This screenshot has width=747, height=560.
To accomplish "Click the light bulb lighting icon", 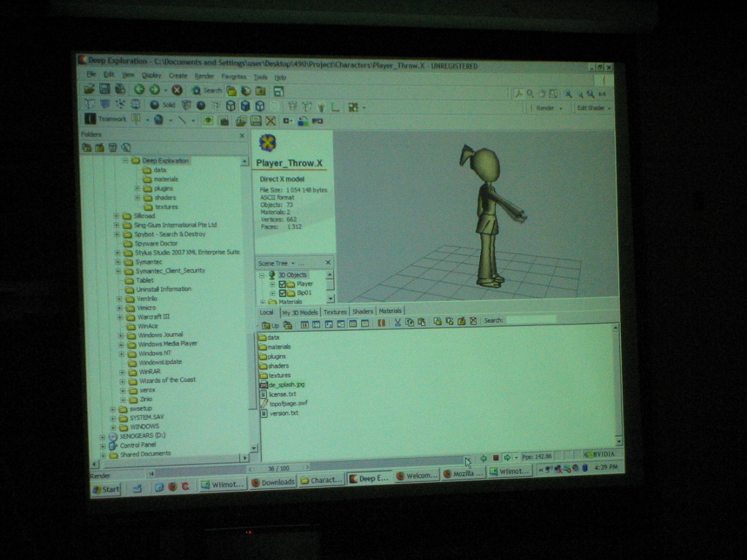I will (x=321, y=106).
